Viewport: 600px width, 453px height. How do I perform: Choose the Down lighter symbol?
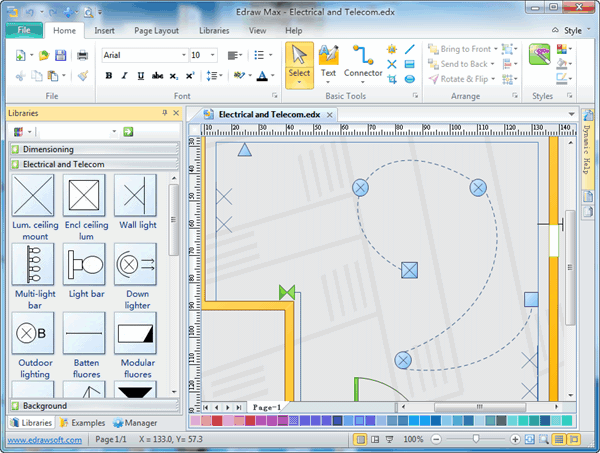[x=134, y=263]
